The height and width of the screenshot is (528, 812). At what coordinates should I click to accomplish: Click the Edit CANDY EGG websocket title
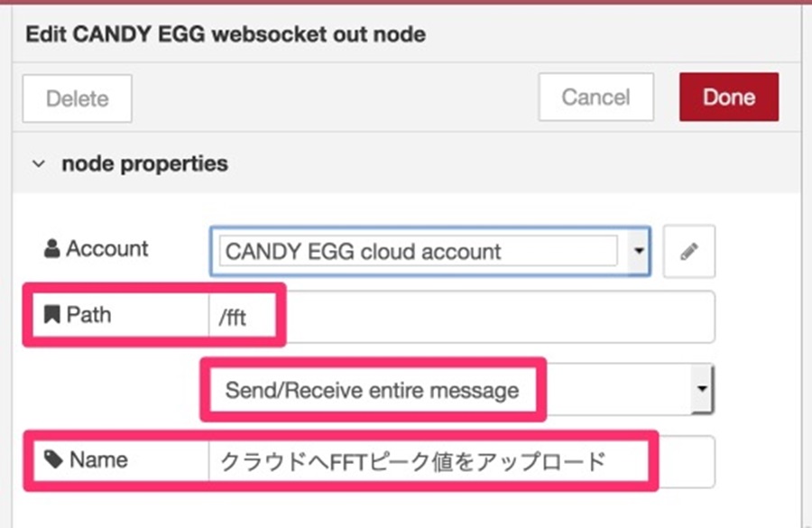226,34
